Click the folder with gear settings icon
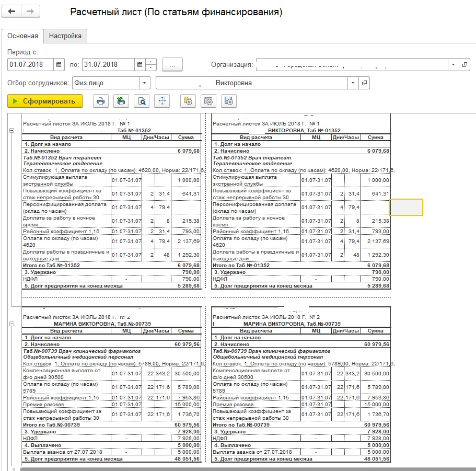The width and height of the screenshot is (476, 471). pyautogui.click(x=188, y=101)
